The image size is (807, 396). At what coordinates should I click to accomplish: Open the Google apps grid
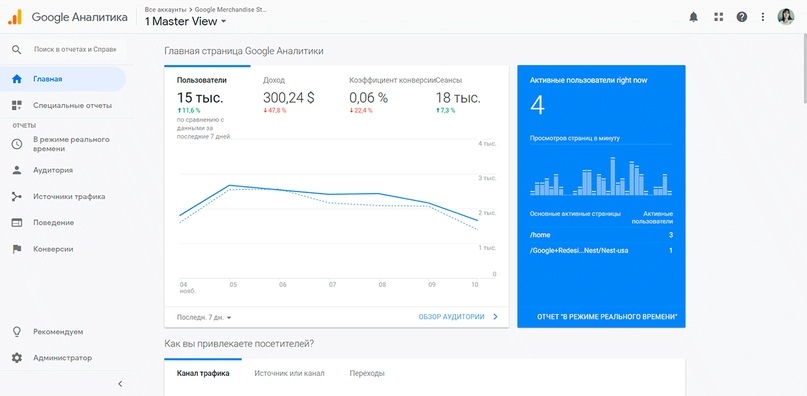tap(718, 17)
